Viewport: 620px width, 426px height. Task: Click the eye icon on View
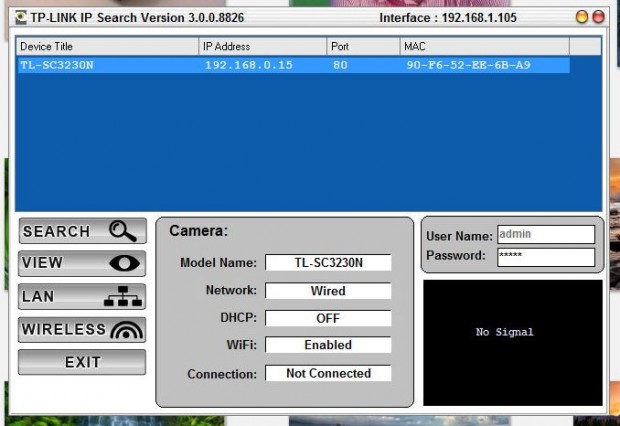[124, 264]
